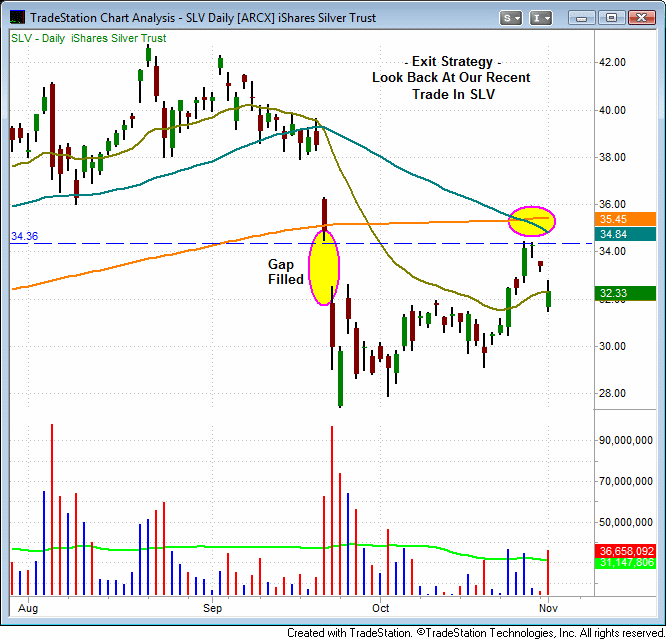Open the symbol 'S' dropdown in the title bar
Screen dimensions: 666x639
[x=511, y=18]
